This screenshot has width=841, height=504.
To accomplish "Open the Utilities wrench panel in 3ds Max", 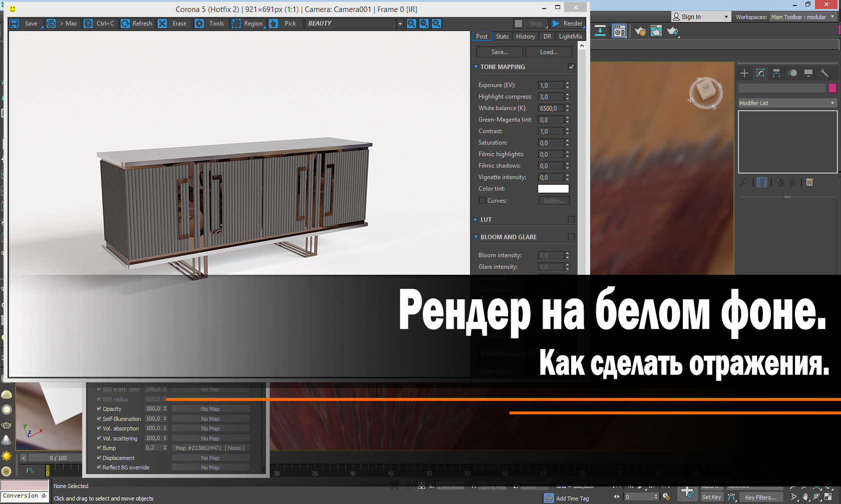I will [x=824, y=73].
